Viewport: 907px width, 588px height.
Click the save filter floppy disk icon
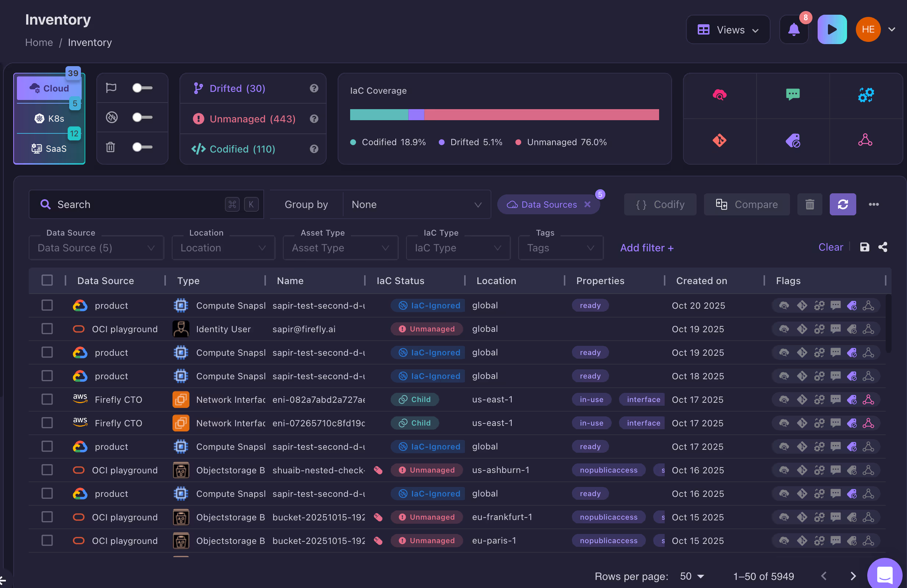pos(864,247)
